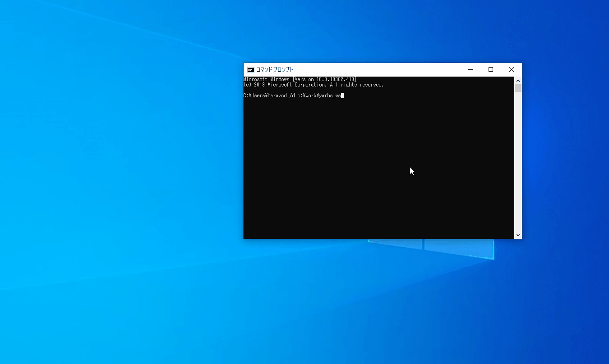The image size is (609, 364).
Task: Maximize the コマンド プロンプト window
Action: point(491,69)
